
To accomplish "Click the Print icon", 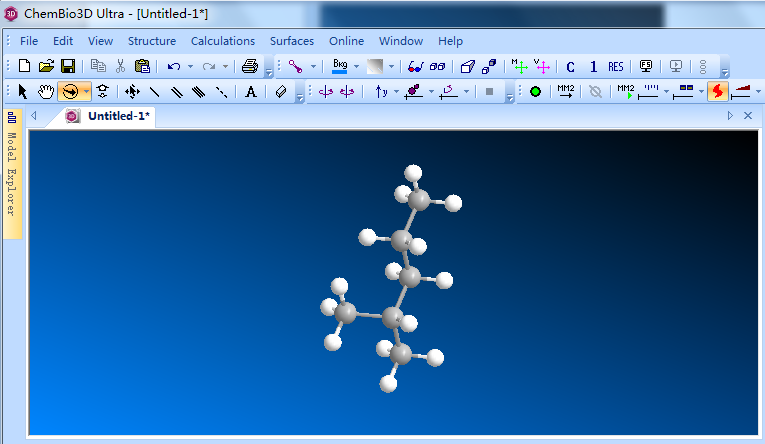I will coord(249,66).
